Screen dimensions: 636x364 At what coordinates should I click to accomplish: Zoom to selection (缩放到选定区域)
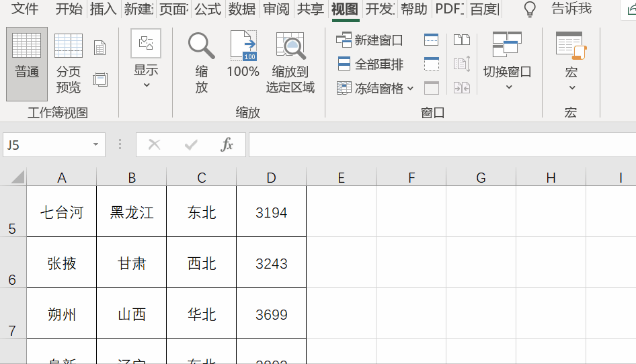(x=290, y=63)
